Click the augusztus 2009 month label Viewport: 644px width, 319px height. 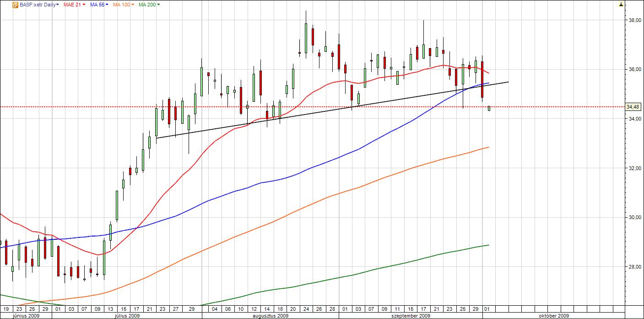(271, 316)
